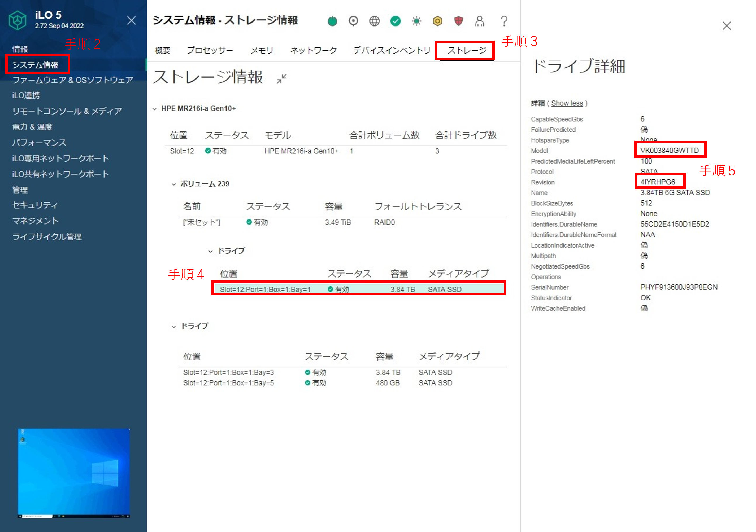Click the yellow hexagon status icon
The height and width of the screenshot is (532, 756).
click(x=438, y=21)
